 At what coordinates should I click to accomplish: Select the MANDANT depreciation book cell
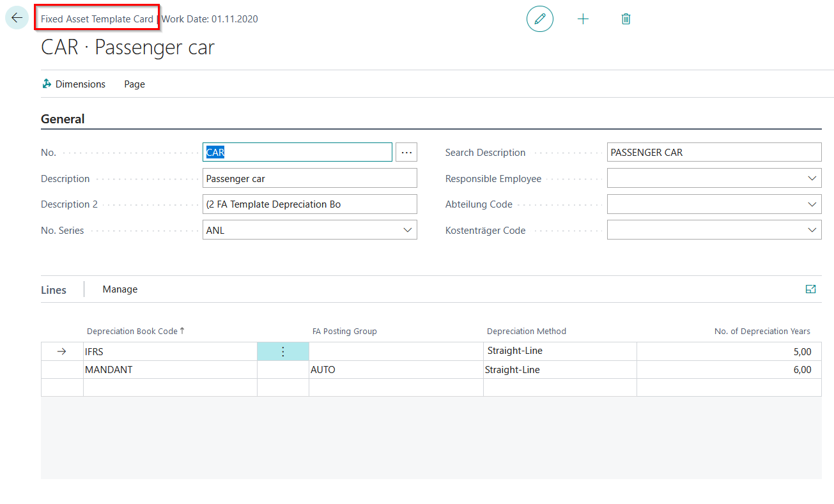[x=169, y=369]
